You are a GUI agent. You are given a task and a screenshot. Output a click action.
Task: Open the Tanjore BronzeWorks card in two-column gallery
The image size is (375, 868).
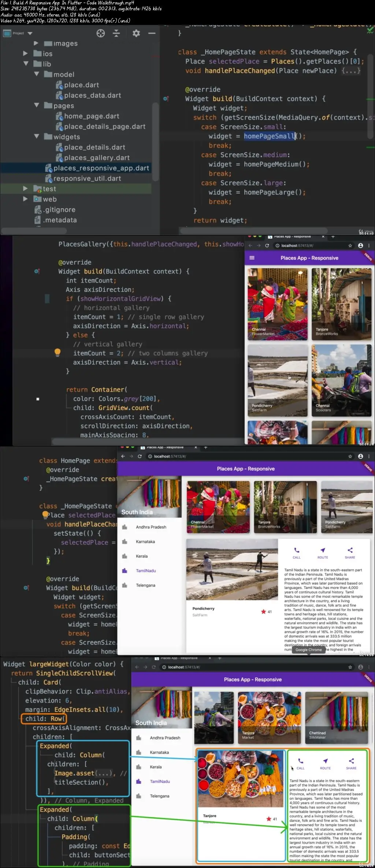tap(342, 304)
